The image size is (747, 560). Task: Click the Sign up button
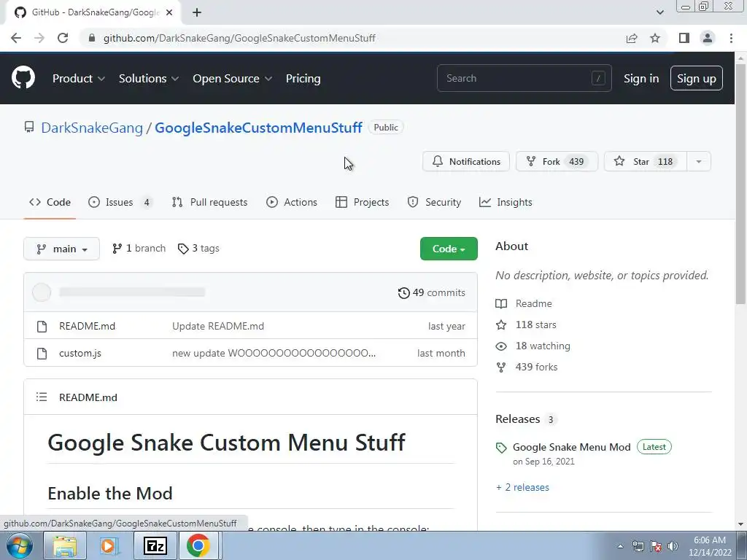click(x=696, y=78)
